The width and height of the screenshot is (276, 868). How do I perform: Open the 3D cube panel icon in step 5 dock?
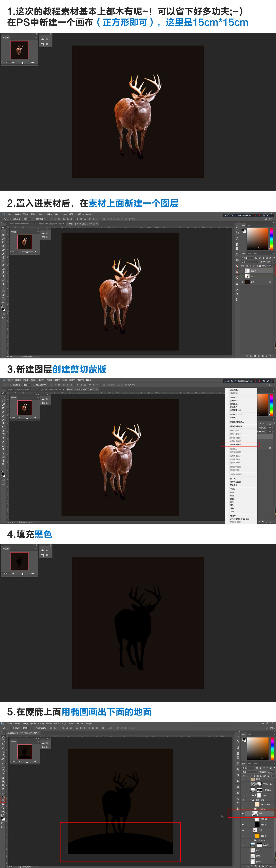(x=238, y=763)
